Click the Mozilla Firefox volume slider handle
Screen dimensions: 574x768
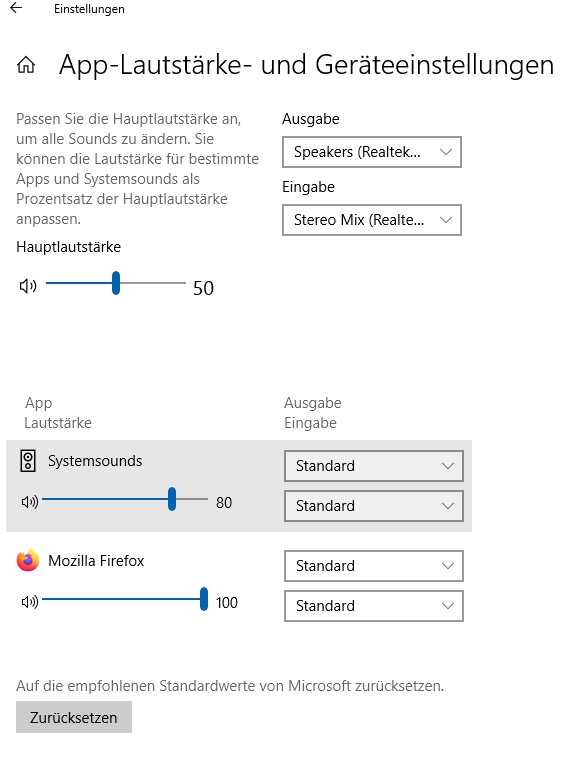[204, 599]
